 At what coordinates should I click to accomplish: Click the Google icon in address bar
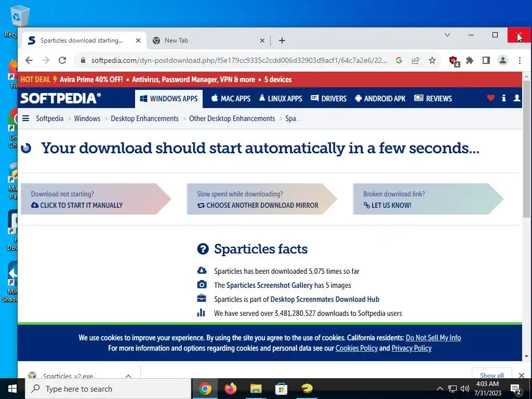[399, 60]
